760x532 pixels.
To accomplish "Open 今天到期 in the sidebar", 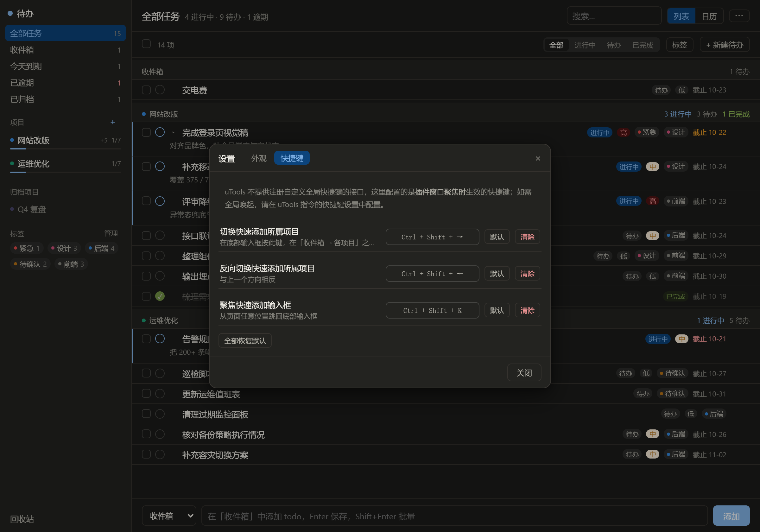I will pyautogui.click(x=65, y=66).
